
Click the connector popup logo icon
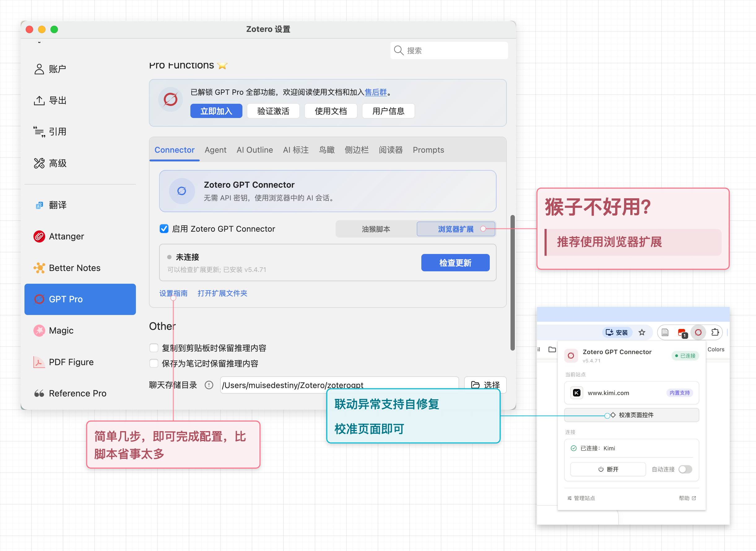(x=571, y=356)
